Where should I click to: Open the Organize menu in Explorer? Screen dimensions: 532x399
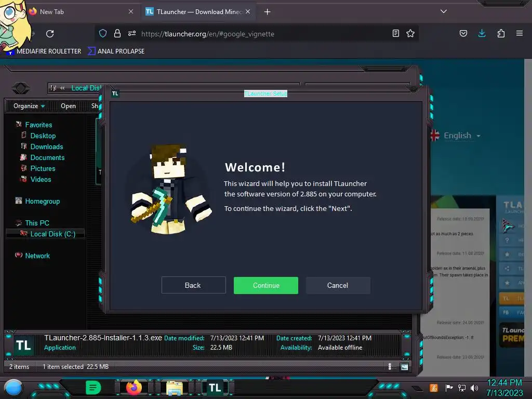click(29, 106)
